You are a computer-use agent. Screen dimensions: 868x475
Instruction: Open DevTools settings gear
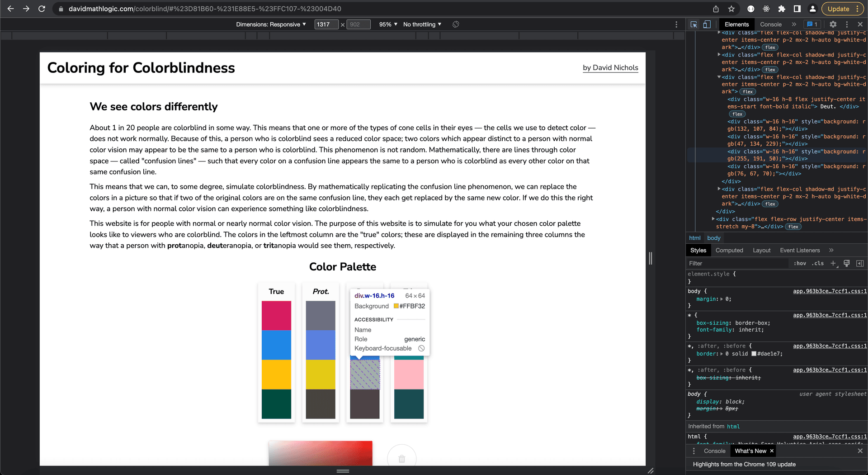tap(833, 24)
